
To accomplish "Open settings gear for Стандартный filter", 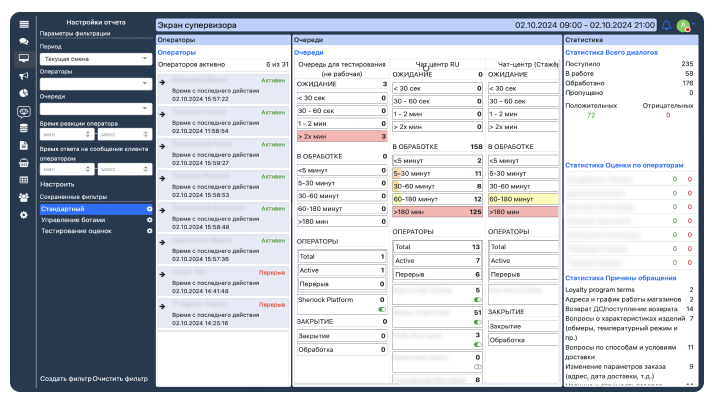I will pos(149,209).
